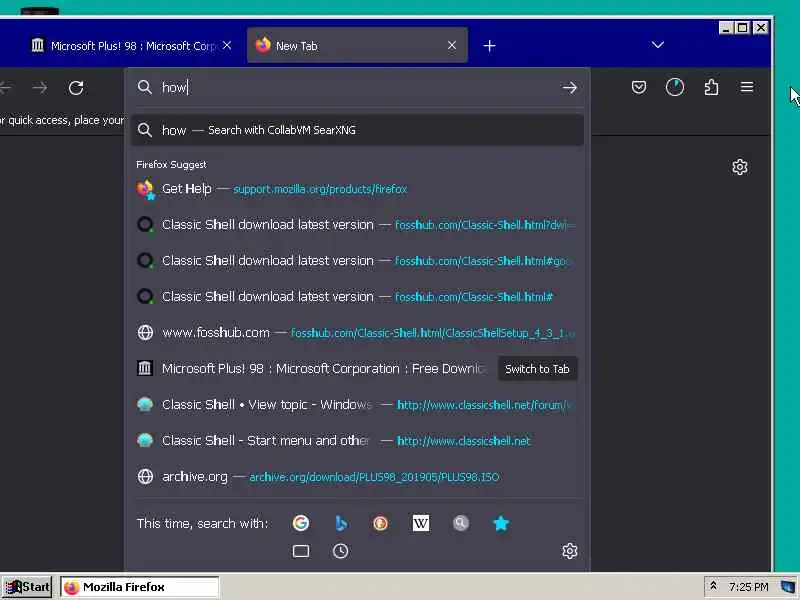Image resolution: width=800 pixels, height=600 pixels.
Task: Select the New Tab tab
Action: (357, 45)
